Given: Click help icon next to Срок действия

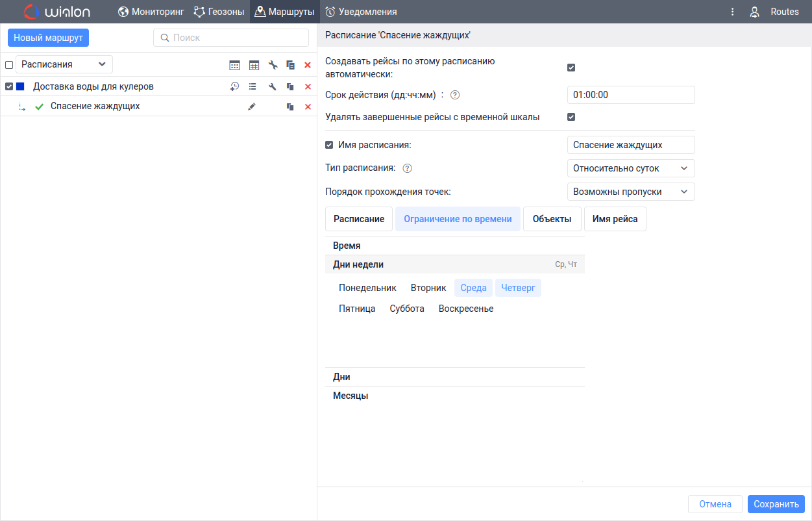Looking at the screenshot, I should [455, 95].
